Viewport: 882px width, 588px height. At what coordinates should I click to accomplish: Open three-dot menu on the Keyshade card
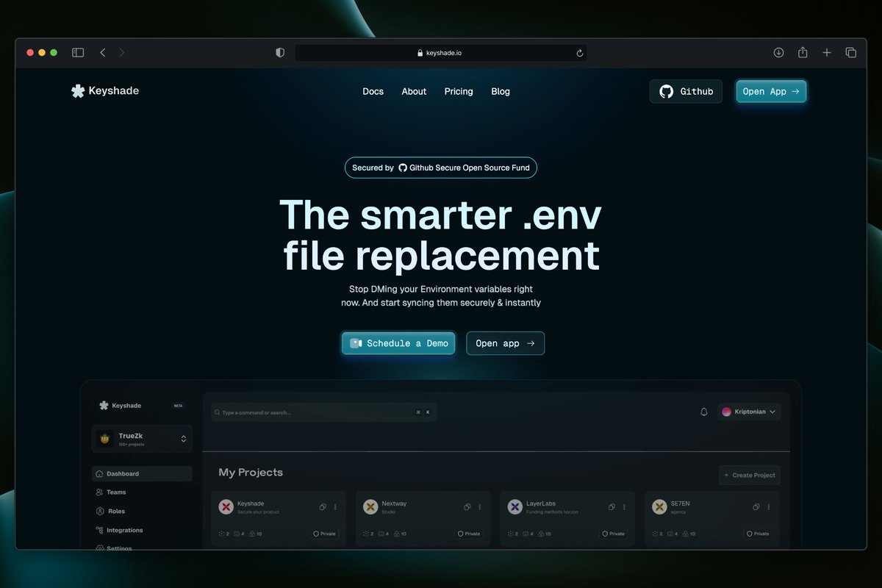336,507
